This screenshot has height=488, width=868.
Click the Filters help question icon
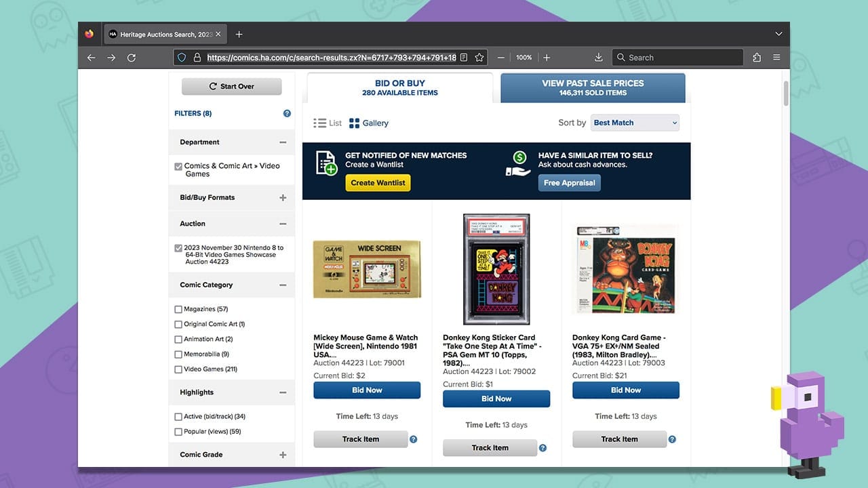287,114
